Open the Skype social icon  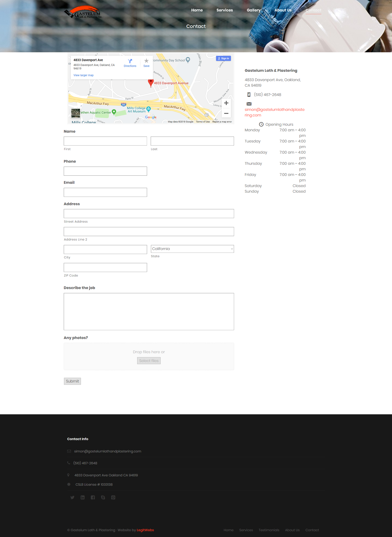103,497
